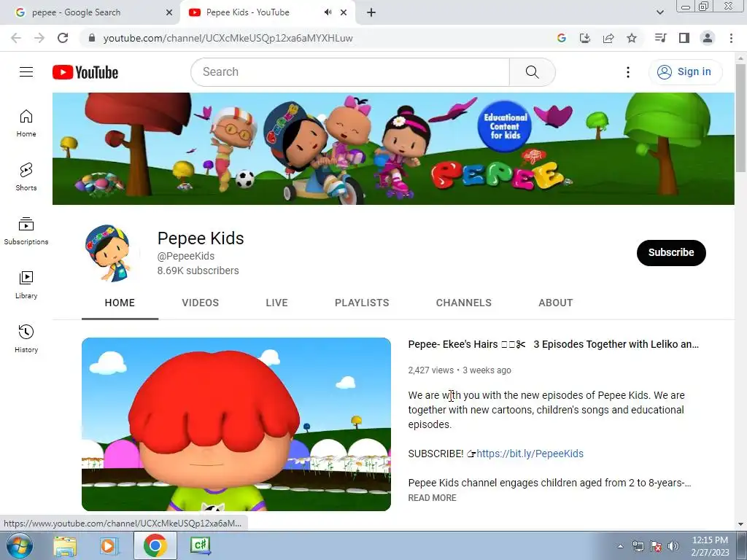Screen dimensions: 747x560
Task: Expand the Chrome tab search dropdown
Action: point(659,12)
